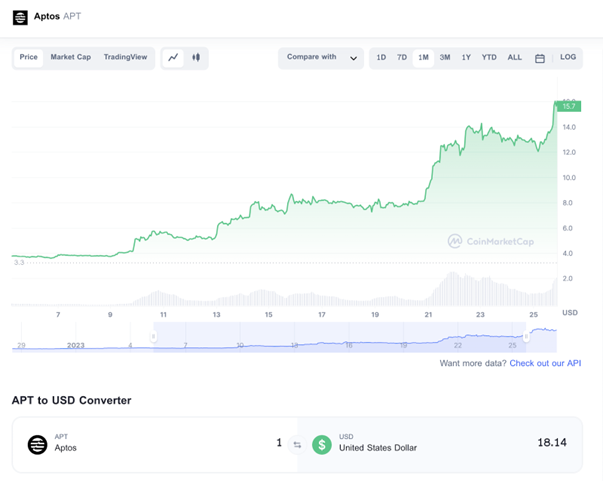Switch to the Market Cap tab
603x481 pixels.
(x=70, y=58)
